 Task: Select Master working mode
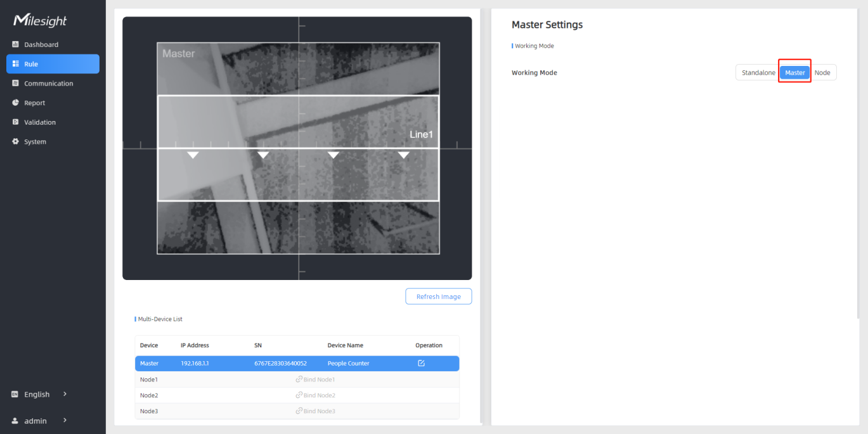[794, 73]
